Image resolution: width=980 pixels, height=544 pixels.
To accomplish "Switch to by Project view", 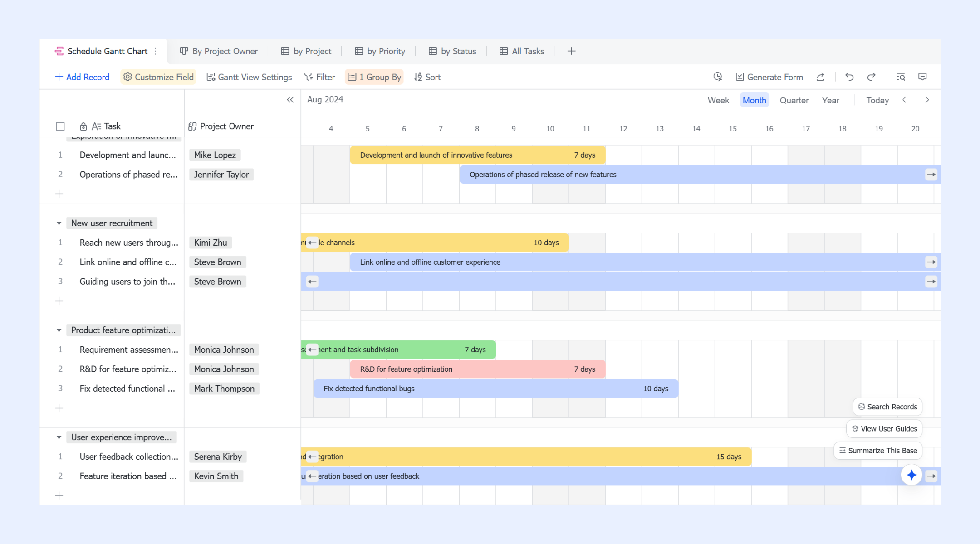I will pos(306,51).
